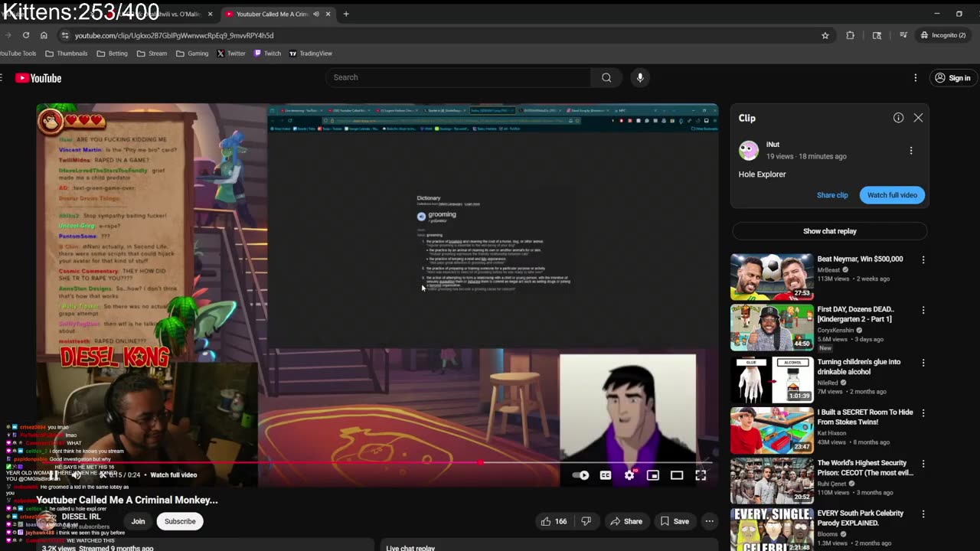980x551 pixels.
Task: Open the Incognito profile indicator
Action: tap(943, 35)
